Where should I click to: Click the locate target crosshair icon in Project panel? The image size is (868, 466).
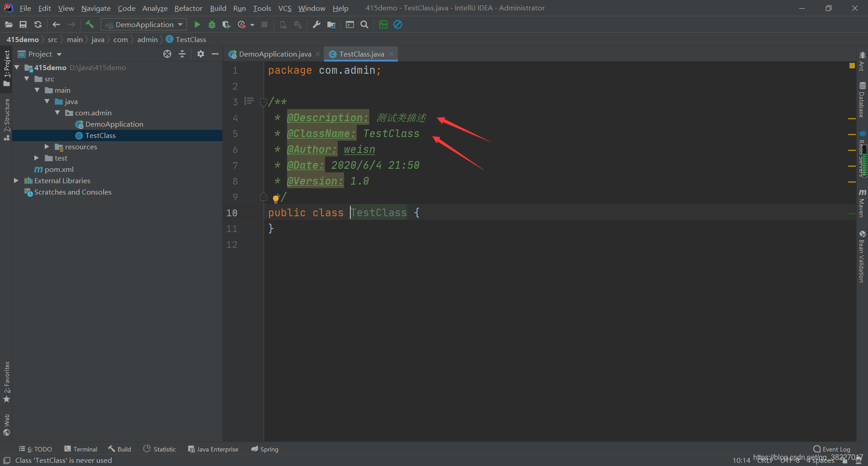(x=167, y=54)
